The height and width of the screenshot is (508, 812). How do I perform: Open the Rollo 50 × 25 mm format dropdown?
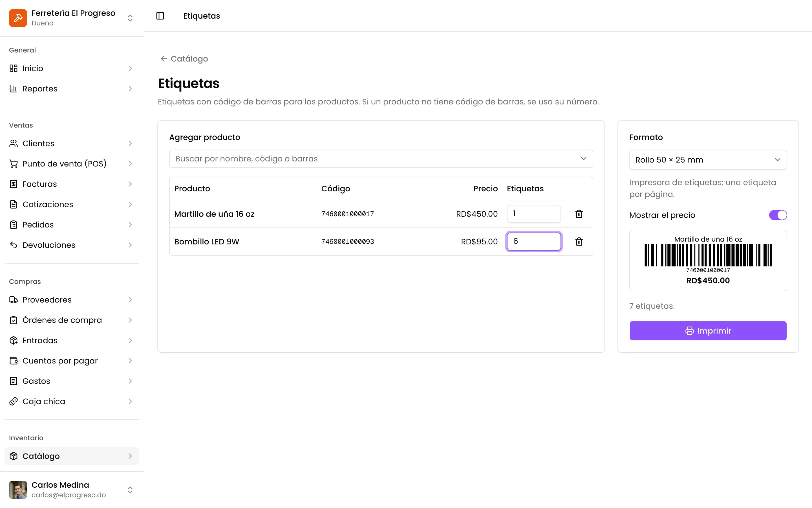(708, 160)
